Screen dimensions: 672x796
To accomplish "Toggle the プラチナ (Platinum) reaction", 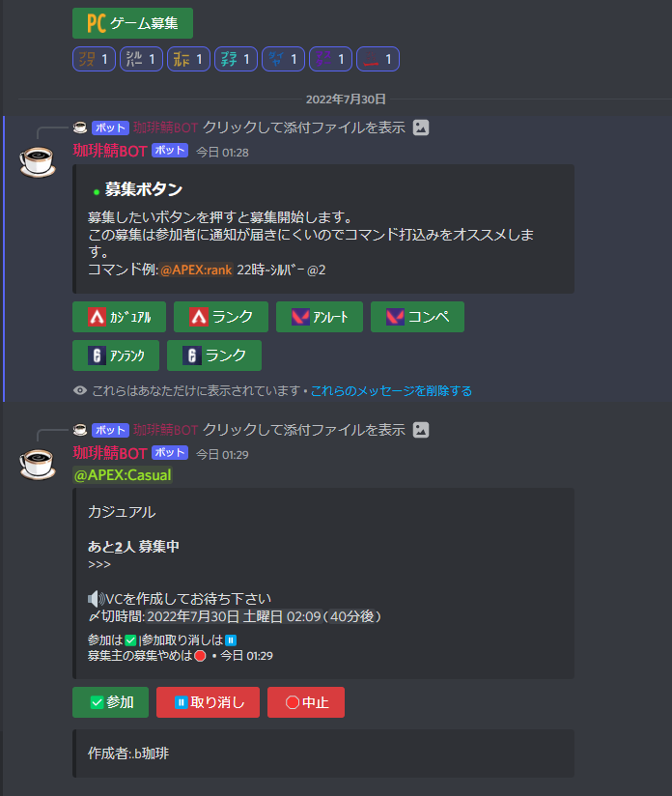I will coord(236,59).
